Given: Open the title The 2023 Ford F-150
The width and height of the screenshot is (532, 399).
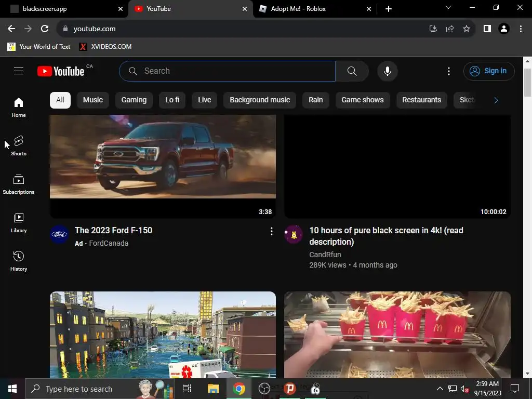Looking at the screenshot, I should pyautogui.click(x=114, y=230).
